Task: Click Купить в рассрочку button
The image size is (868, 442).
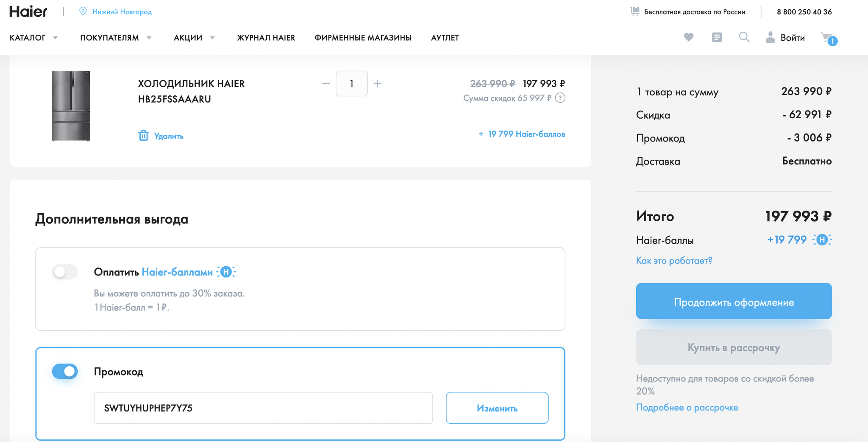Action: click(x=734, y=347)
